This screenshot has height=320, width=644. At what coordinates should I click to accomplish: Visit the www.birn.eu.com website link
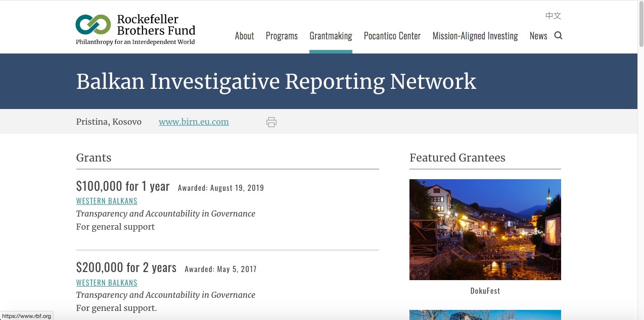click(194, 122)
